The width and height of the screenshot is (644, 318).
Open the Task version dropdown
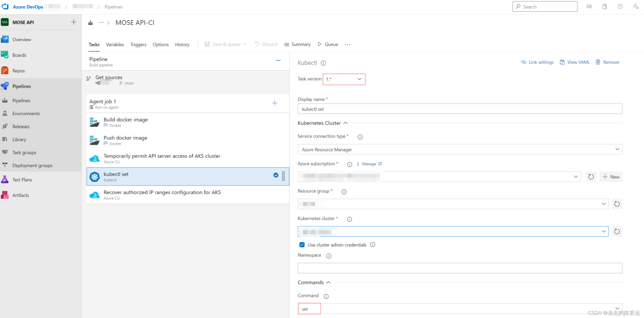[344, 79]
